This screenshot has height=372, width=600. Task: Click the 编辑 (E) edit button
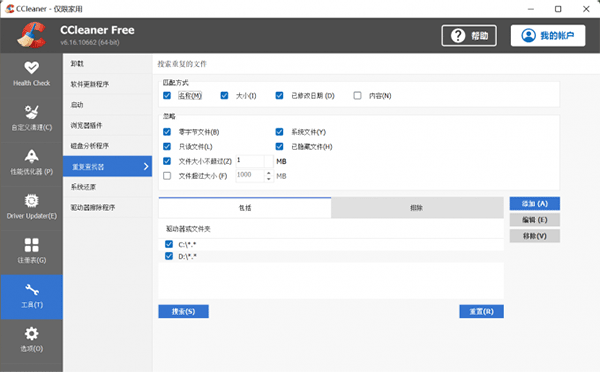pyautogui.click(x=535, y=220)
